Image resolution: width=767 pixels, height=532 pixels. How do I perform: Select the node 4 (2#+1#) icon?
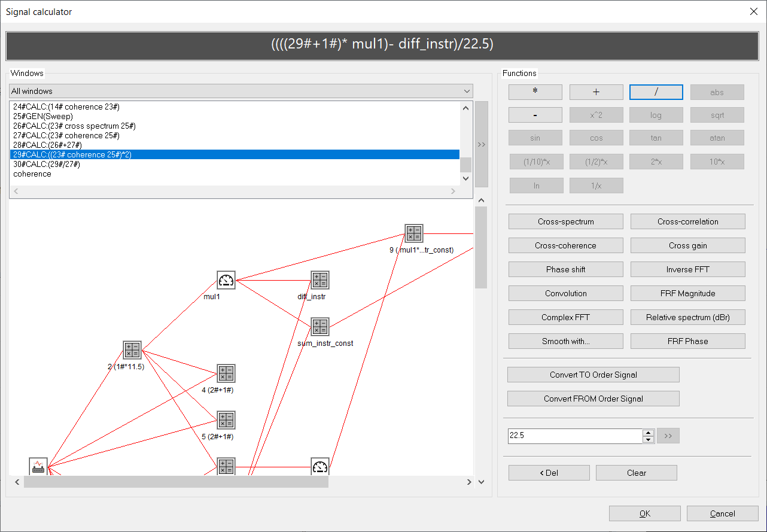coord(226,373)
